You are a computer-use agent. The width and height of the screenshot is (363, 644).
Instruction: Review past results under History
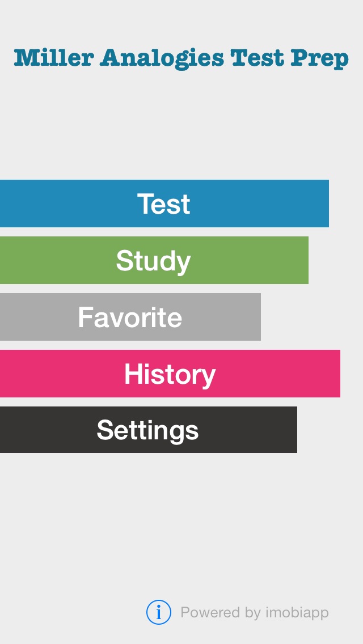coord(170,374)
